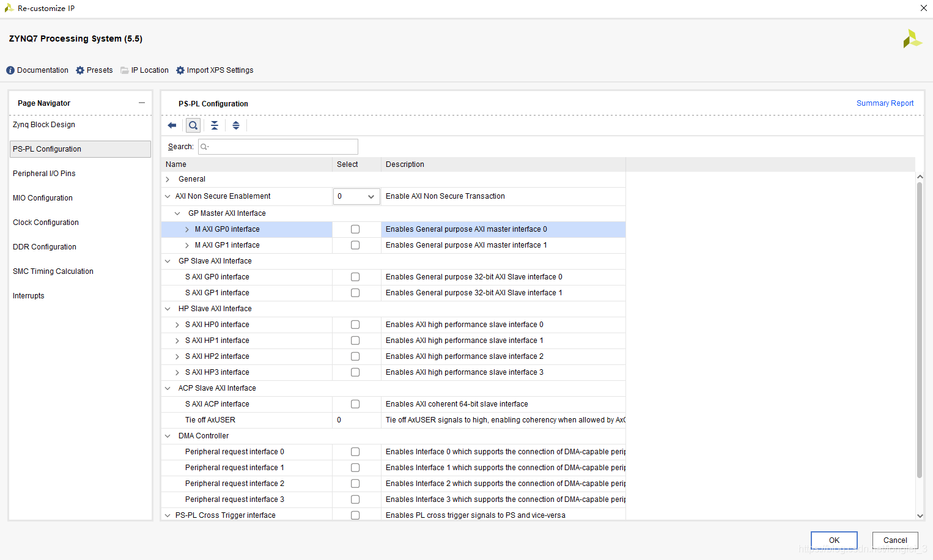The image size is (933, 560).
Task: Click the Select column header
Action: [356, 164]
